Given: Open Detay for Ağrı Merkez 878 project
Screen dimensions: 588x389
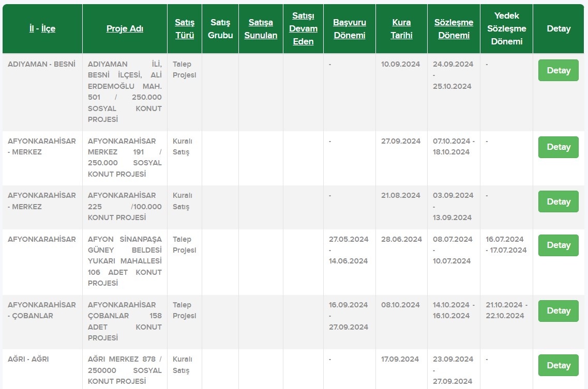Looking at the screenshot, I should click(x=558, y=365).
